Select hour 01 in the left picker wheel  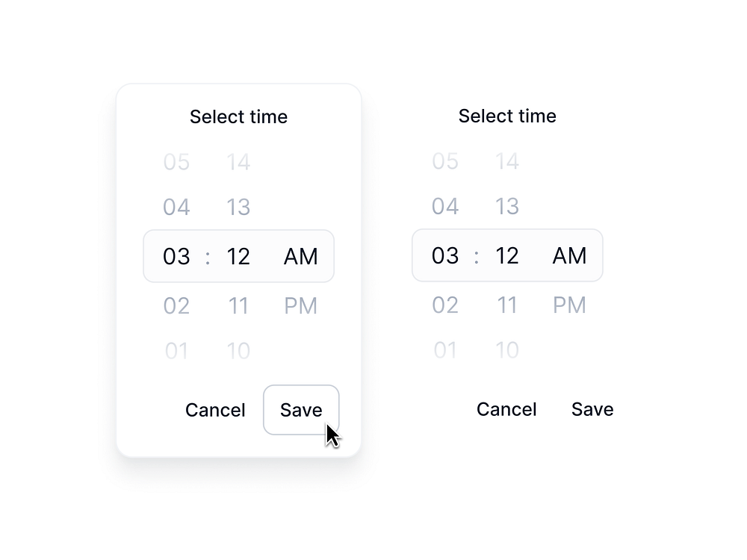176,350
